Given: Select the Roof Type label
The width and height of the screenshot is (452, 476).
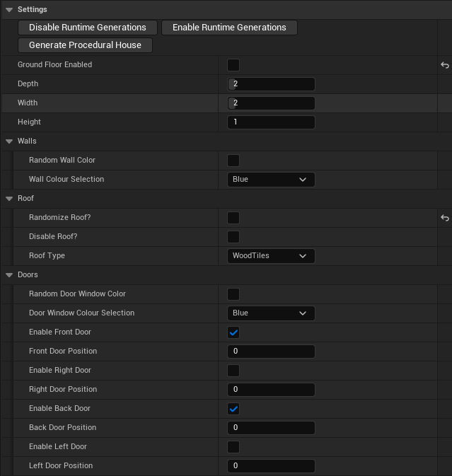Looking at the screenshot, I should [47, 255].
